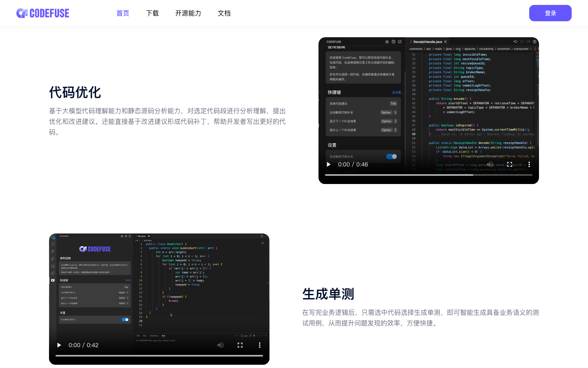
Task: Play the 0:42 unit test video
Action: (x=59, y=345)
